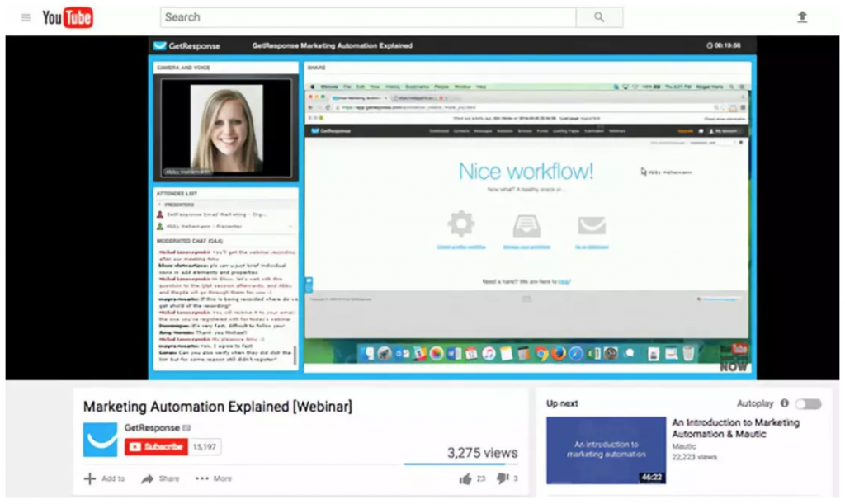Image resolution: width=845 pixels, height=504 pixels.
Task: Open the YouTube hamburger guide menu
Action: pyautogui.click(x=26, y=17)
